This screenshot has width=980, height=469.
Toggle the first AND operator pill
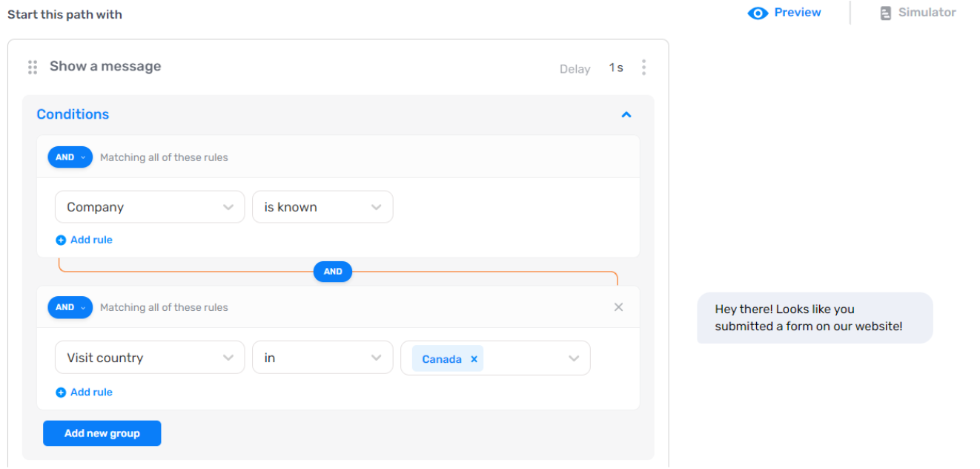[x=70, y=157]
